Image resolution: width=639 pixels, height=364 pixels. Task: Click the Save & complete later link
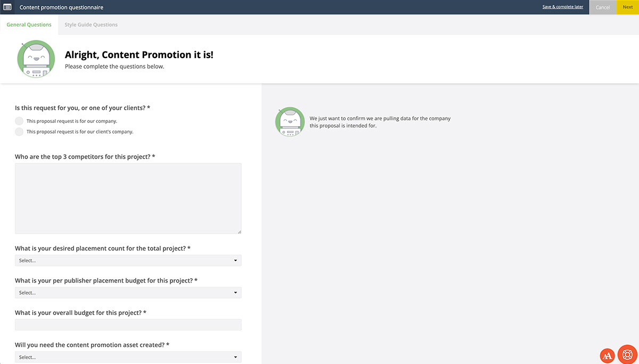[562, 7]
